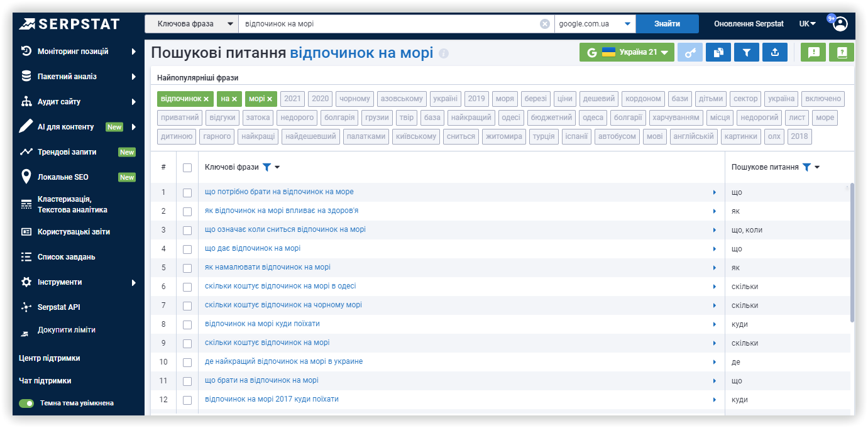Image resolution: width=868 pixels, height=428 pixels.
Task: Open Оновлення Serpstat link
Action: (749, 24)
